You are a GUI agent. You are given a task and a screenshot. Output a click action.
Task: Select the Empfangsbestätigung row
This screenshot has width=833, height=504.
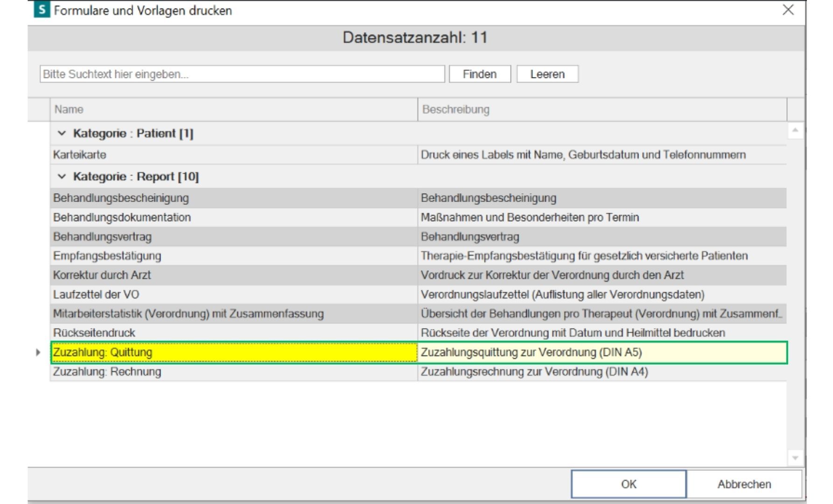coord(418,256)
